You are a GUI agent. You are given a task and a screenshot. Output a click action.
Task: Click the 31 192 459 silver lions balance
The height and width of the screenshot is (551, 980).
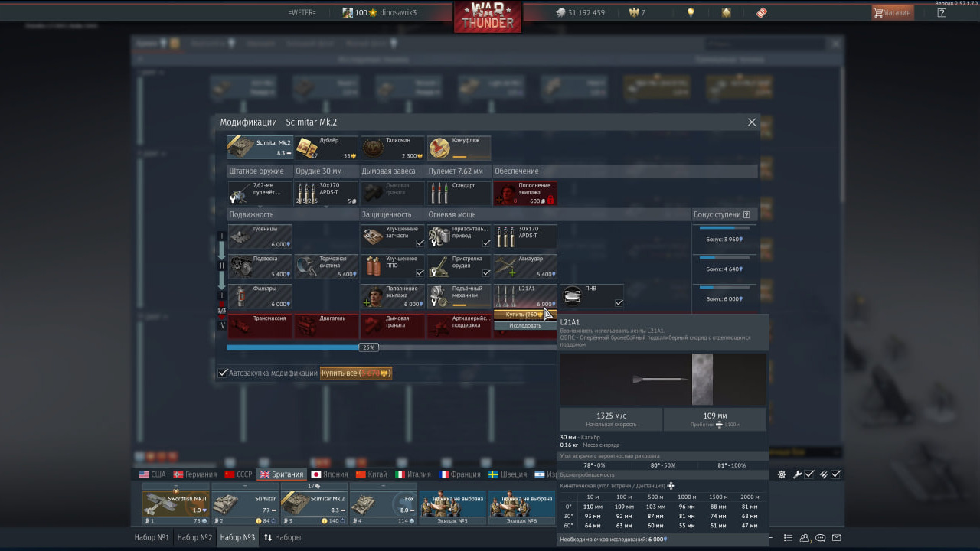pyautogui.click(x=580, y=12)
